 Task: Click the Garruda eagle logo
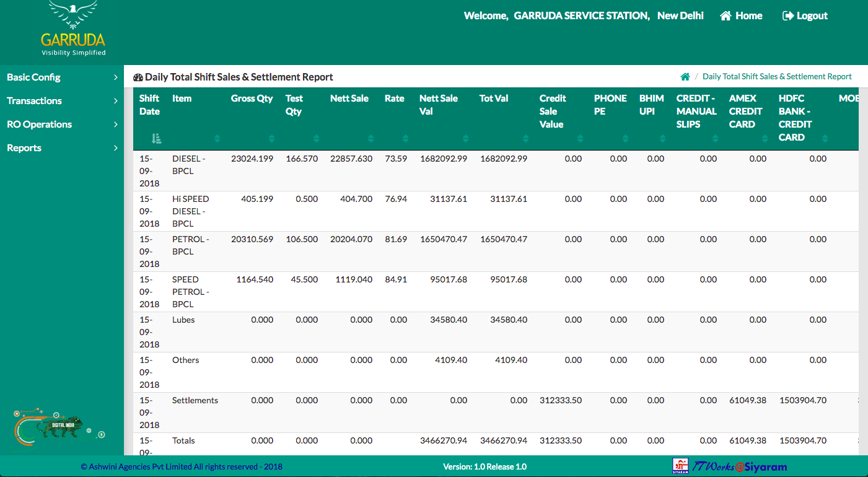tap(73, 29)
